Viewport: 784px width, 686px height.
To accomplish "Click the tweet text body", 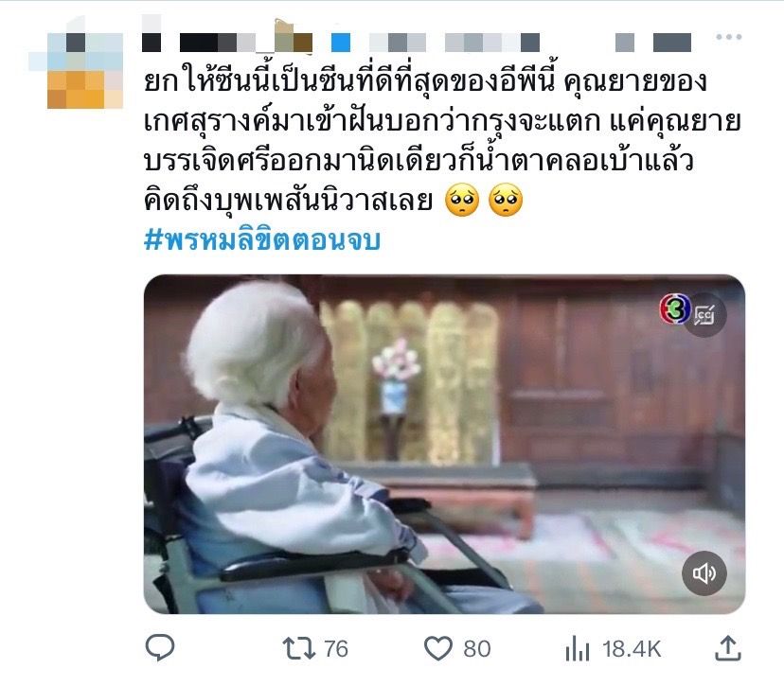I will [442, 141].
